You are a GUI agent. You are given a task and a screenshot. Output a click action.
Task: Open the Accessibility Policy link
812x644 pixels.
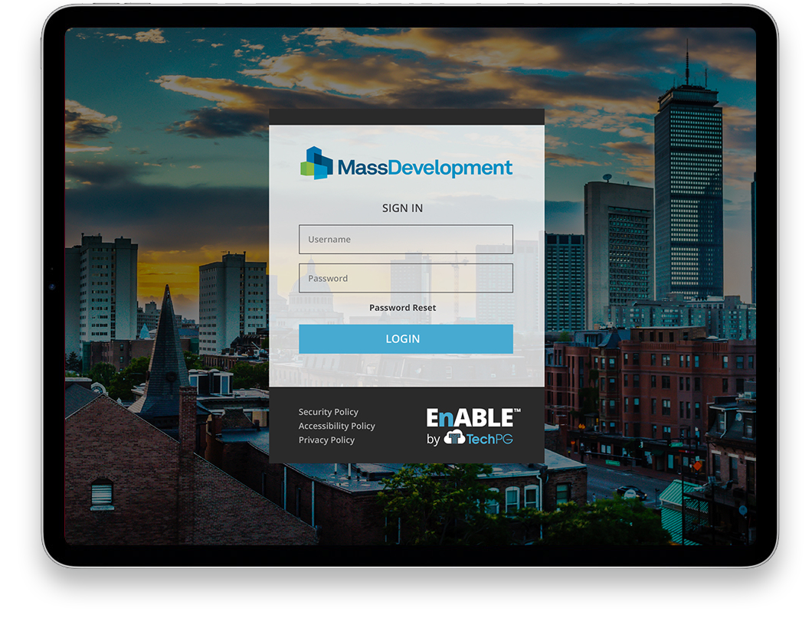pyautogui.click(x=336, y=426)
